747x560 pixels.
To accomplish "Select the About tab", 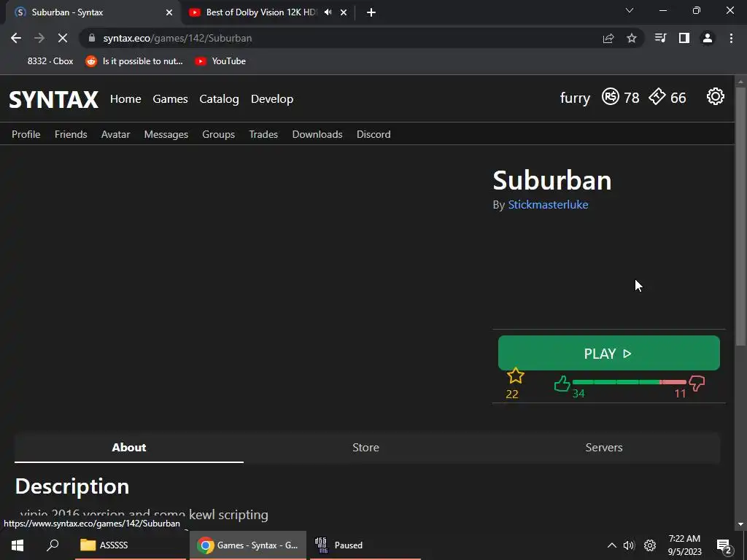I will click(x=129, y=447).
